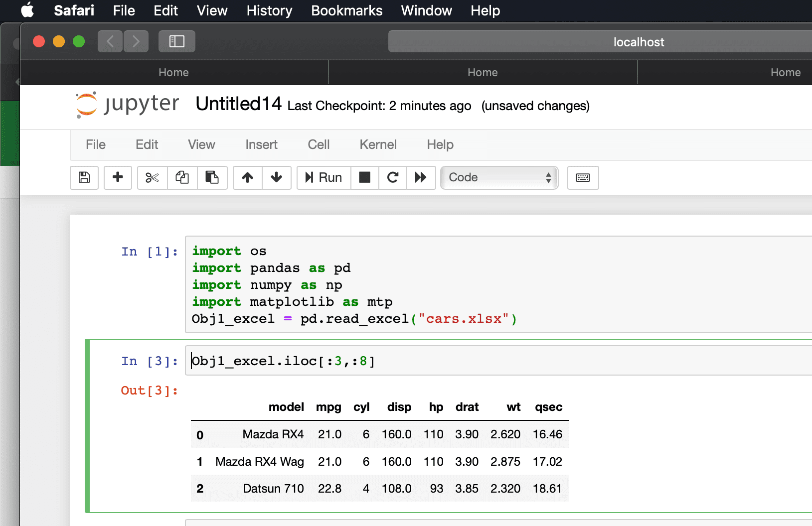
Task: Open Safari File menu in the macOS menu bar
Action: pyautogui.click(x=124, y=10)
